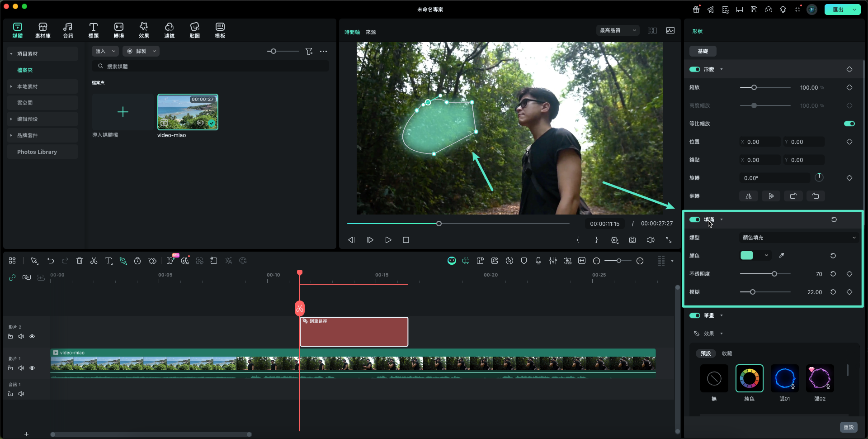Open the 最高品質 playback quality dropdown
This screenshot has width=868, height=439.
click(618, 30)
